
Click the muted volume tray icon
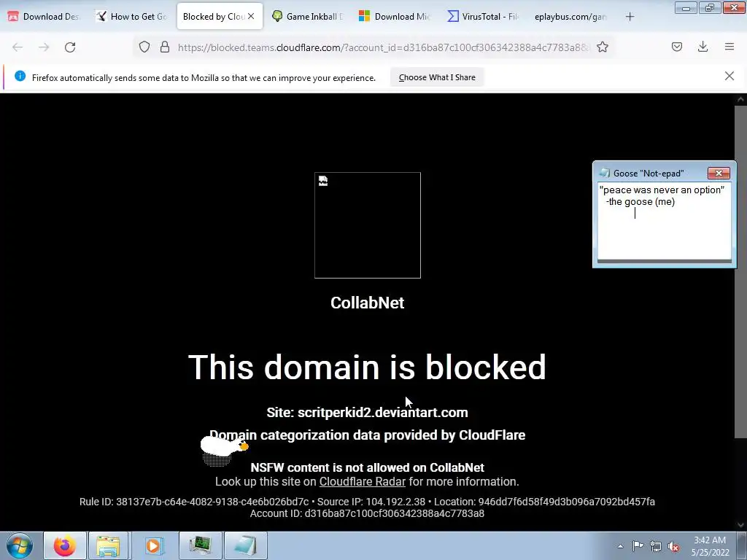click(673, 546)
